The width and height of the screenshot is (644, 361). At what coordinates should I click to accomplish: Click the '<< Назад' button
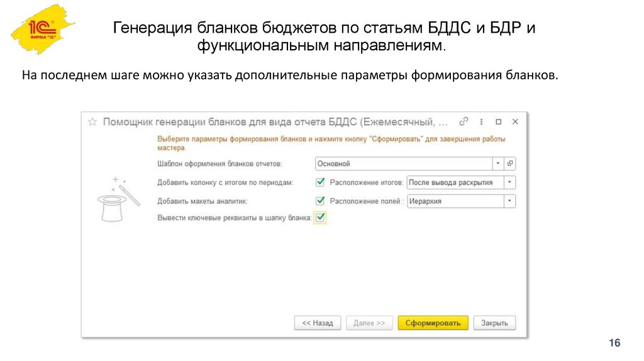tap(318, 323)
